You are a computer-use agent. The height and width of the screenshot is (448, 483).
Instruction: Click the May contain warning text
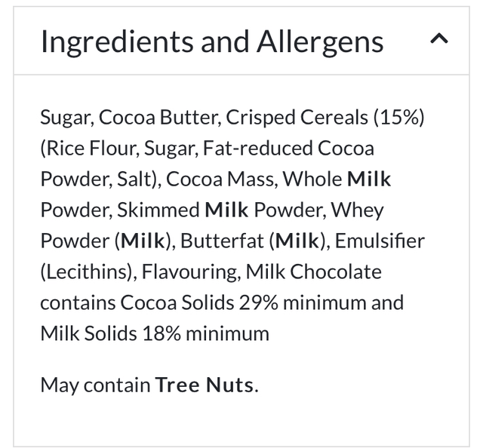pos(95,385)
